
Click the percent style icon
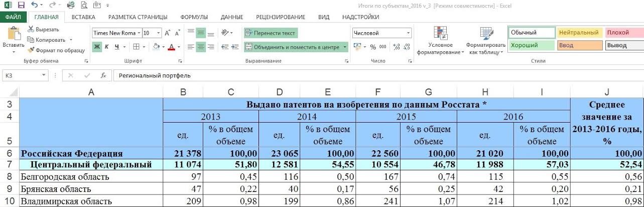tap(372, 47)
